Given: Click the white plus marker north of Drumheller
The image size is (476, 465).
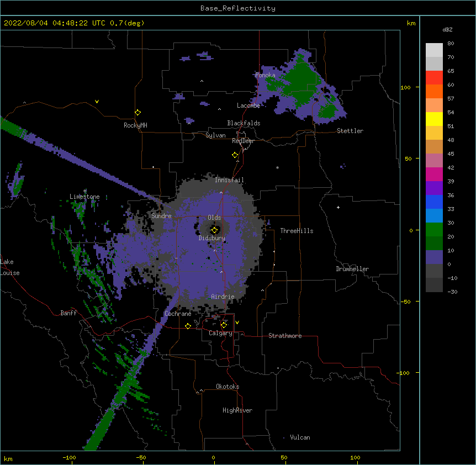Looking at the screenshot, I should [338, 207].
